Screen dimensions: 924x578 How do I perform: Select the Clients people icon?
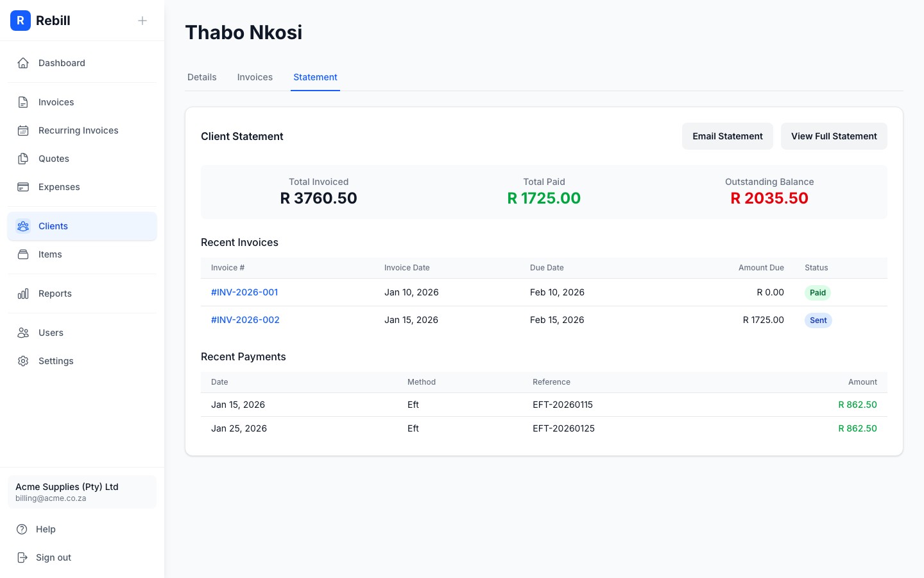click(23, 226)
